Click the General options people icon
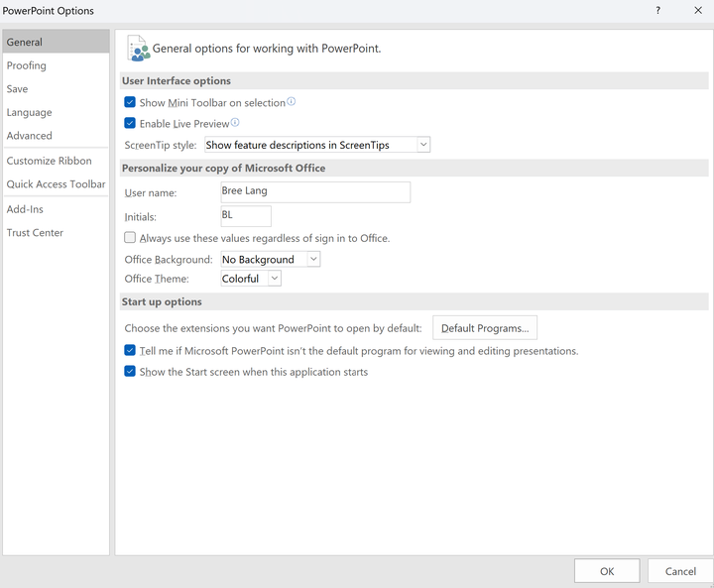This screenshot has width=714, height=588. 139,49
